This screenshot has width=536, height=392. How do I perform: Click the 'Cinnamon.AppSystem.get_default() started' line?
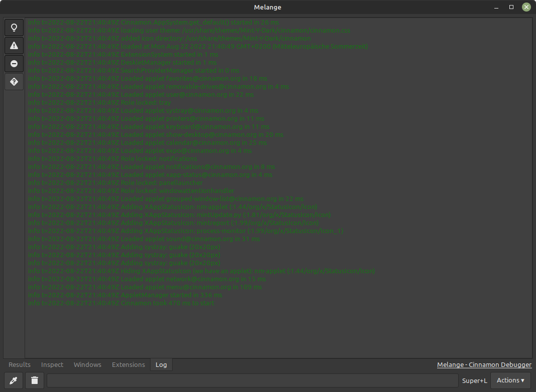tap(154, 22)
